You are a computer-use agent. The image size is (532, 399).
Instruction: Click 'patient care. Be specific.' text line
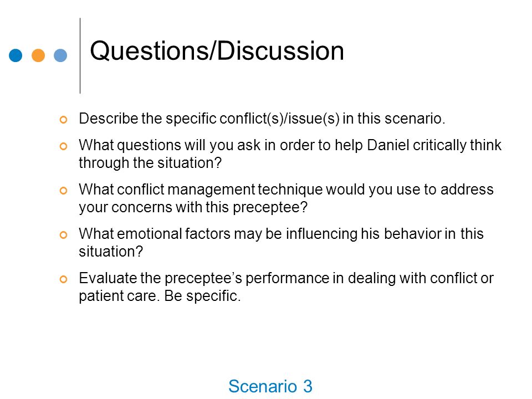(x=160, y=296)
